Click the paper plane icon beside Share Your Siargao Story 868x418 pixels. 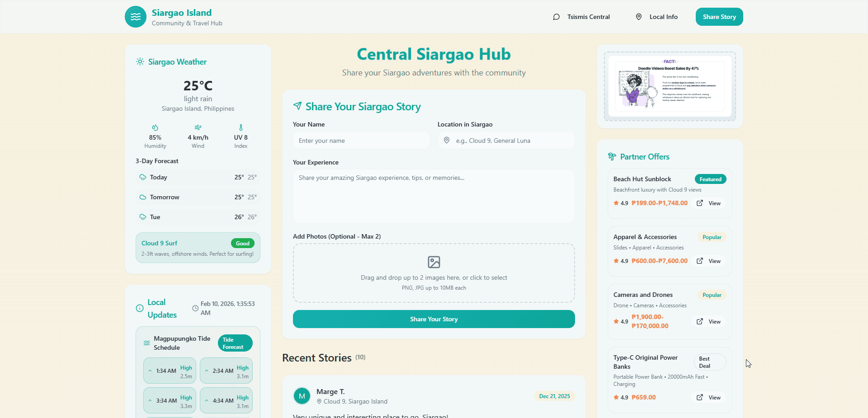tap(297, 106)
